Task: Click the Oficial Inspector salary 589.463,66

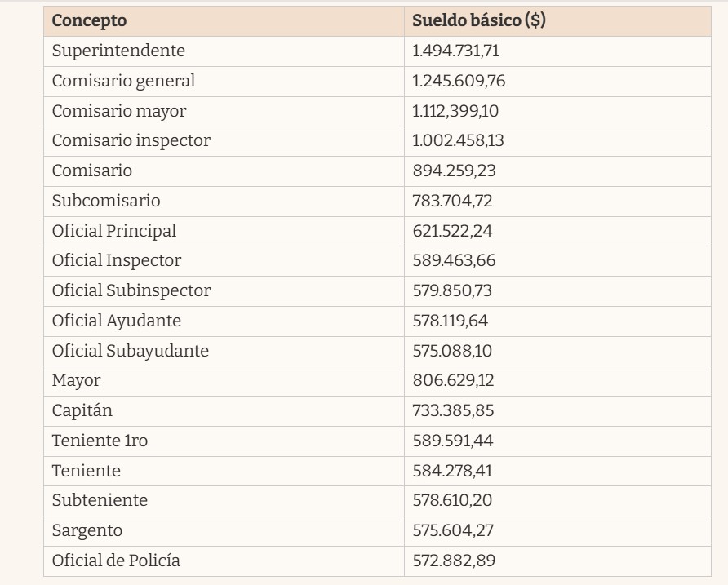Action: pos(454,260)
